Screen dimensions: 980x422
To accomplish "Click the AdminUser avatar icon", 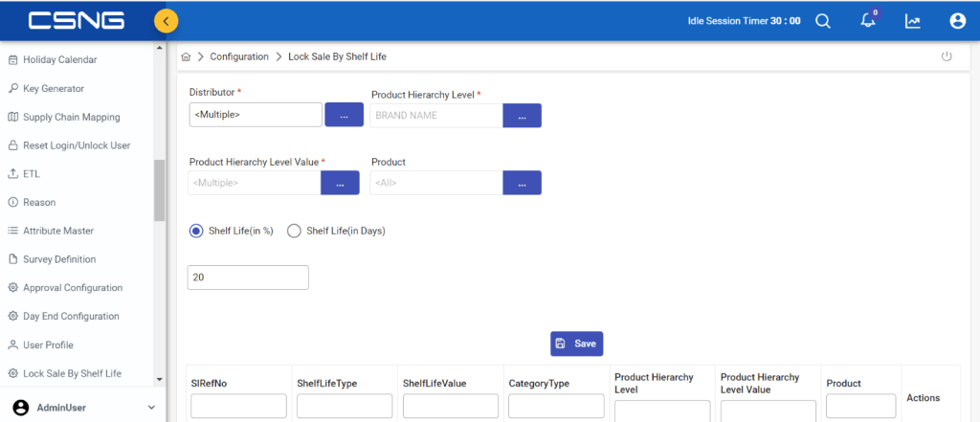I will click(x=21, y=408).
